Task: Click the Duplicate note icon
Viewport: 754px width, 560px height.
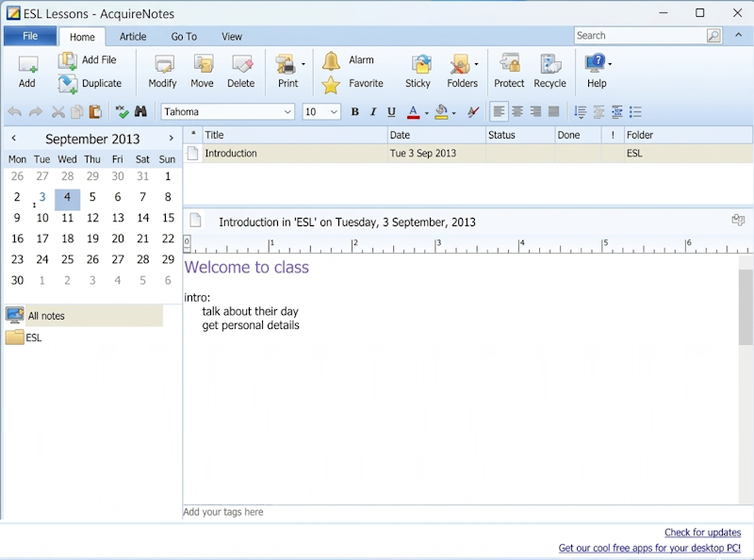Action: click(68, 84)
